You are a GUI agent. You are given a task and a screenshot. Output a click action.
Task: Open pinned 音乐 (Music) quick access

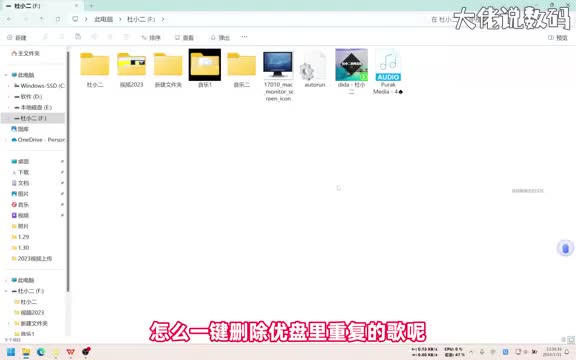20,205
